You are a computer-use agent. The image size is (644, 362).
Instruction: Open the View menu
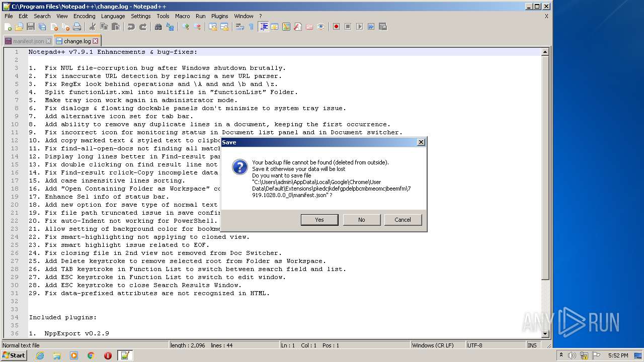click(x=62, y=16)
